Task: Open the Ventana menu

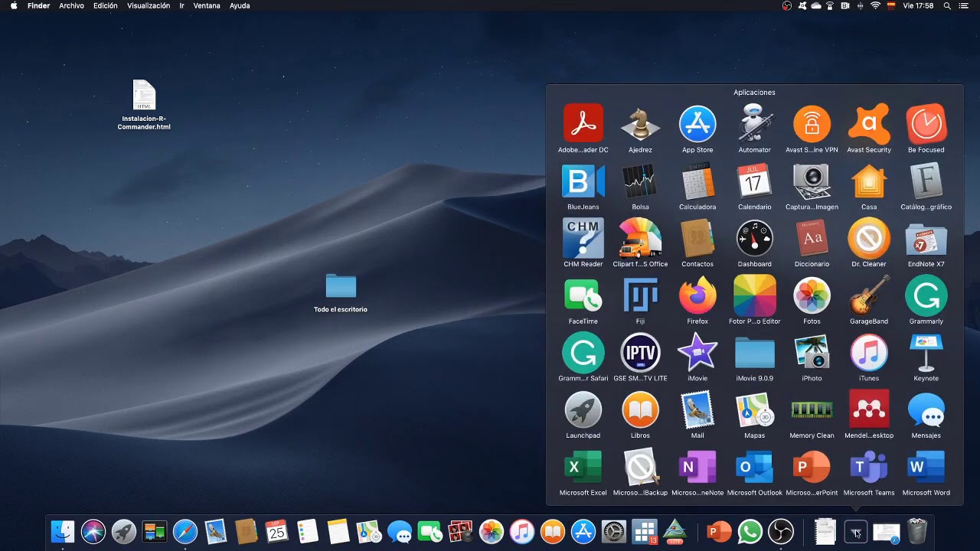Action: pyautogui.click(x=207, y=5)
